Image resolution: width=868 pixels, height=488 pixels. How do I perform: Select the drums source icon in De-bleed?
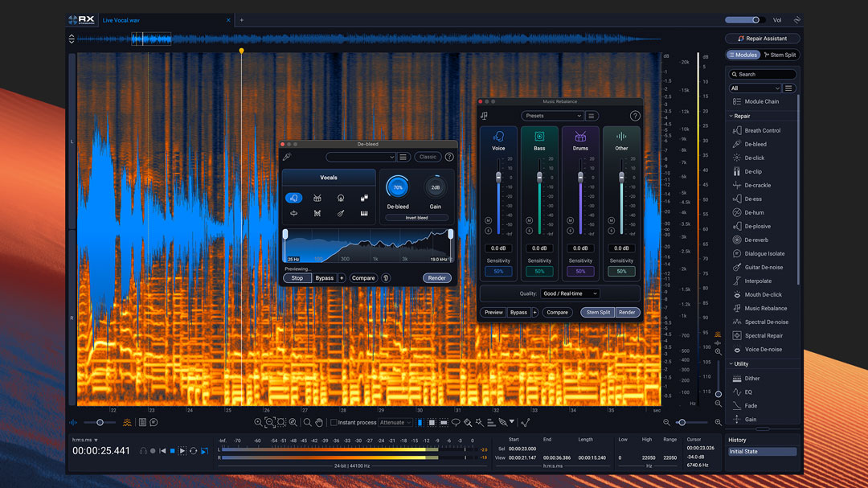click(317, 199)
